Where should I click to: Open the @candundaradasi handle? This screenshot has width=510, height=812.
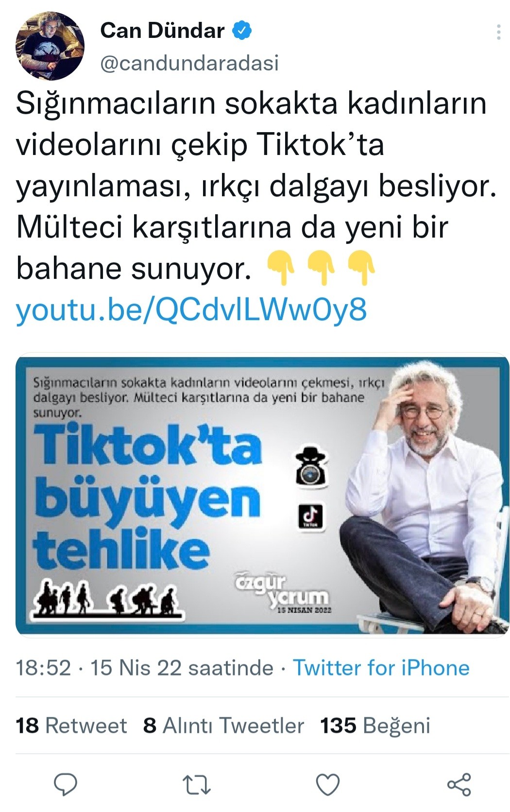(x=189, y=63)
